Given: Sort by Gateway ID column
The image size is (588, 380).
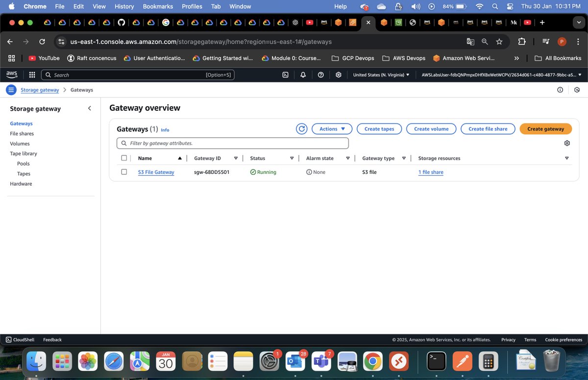Looking at the screenshot, I should point(236,158).
